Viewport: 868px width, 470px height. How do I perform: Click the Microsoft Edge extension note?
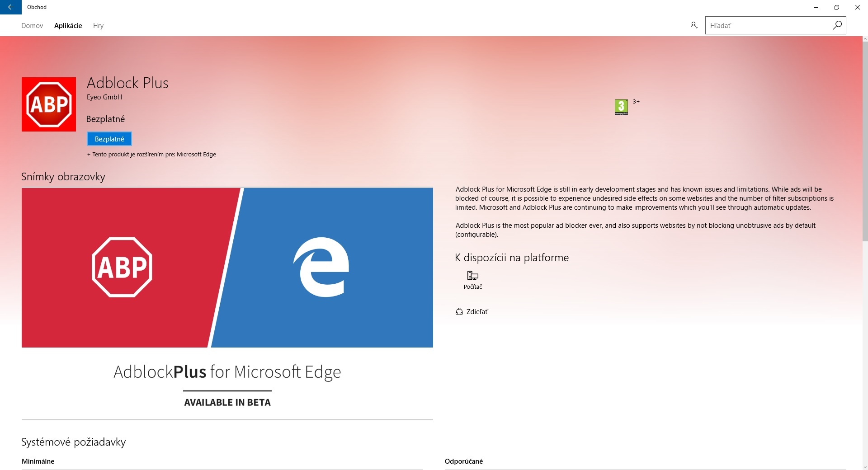pos(151,155)
